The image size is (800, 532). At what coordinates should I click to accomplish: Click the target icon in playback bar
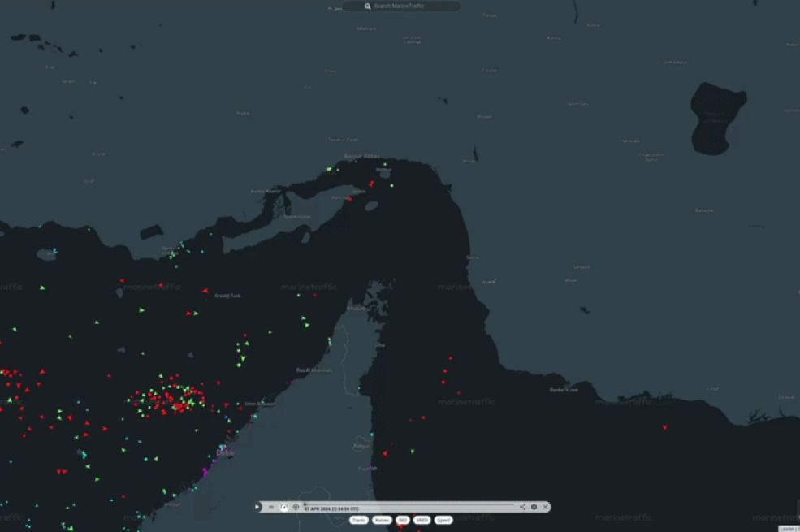(296, 507)
